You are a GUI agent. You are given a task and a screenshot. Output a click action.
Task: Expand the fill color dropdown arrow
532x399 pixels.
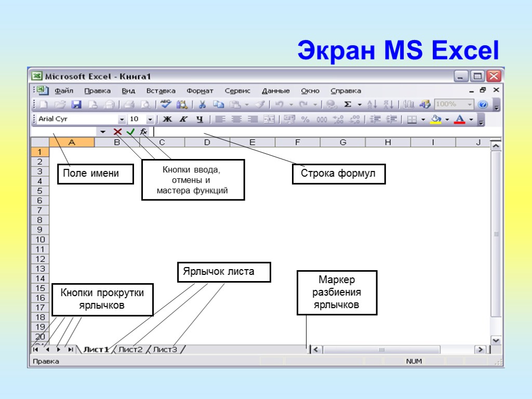(447, 119)
